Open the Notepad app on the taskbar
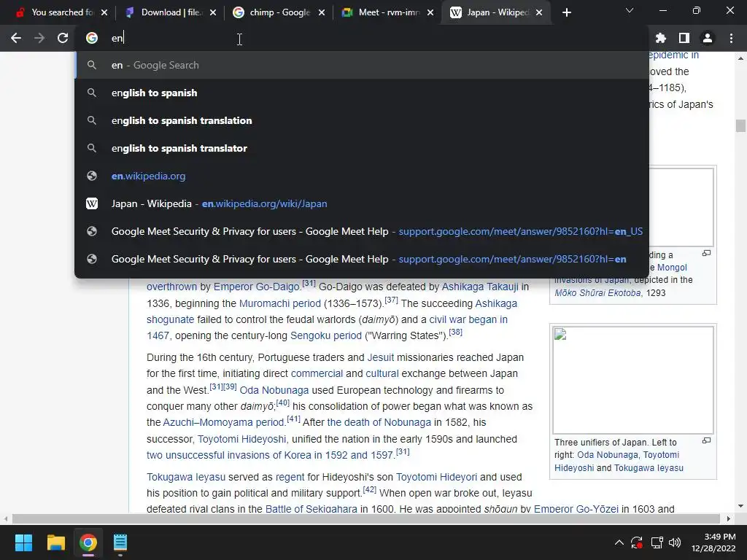 120,542
